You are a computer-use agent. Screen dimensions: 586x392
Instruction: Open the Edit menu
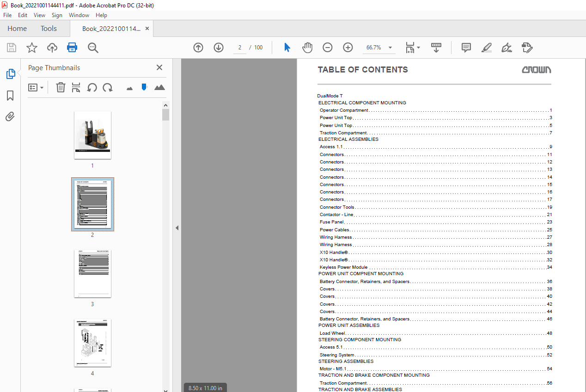23,15
